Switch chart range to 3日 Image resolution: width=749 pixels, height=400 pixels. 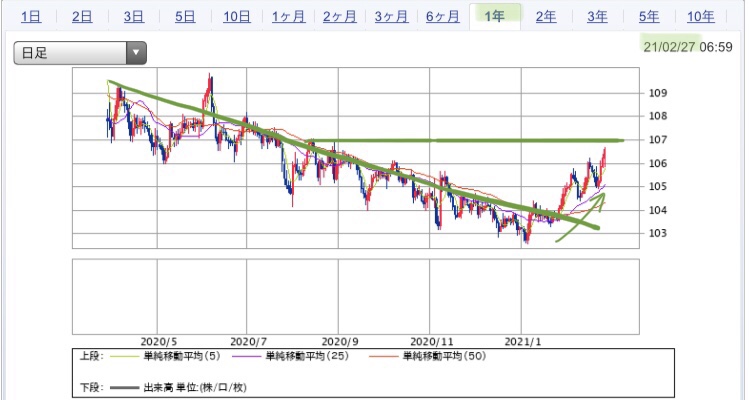(134, 17)
